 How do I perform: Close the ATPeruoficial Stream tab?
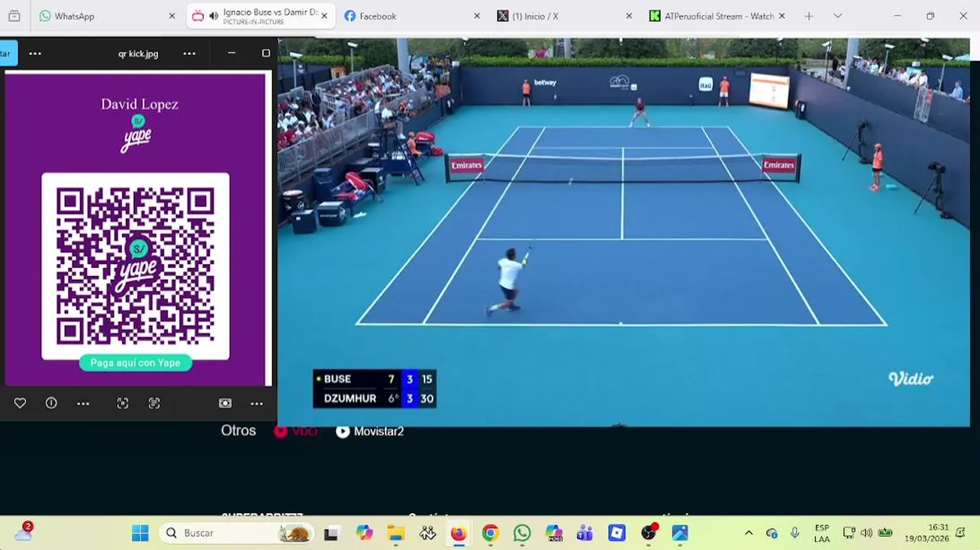[782, 16]
